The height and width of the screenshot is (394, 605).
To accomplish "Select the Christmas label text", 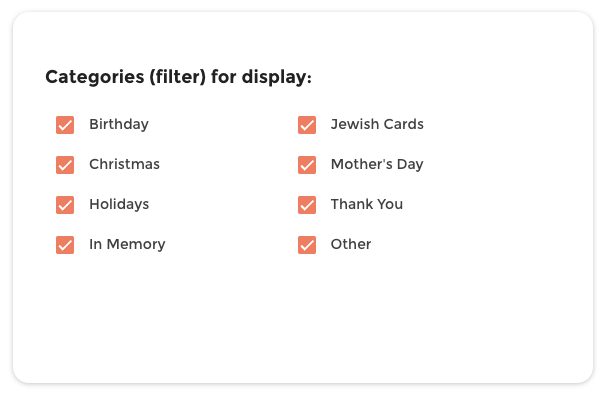I will coord(124,164).
